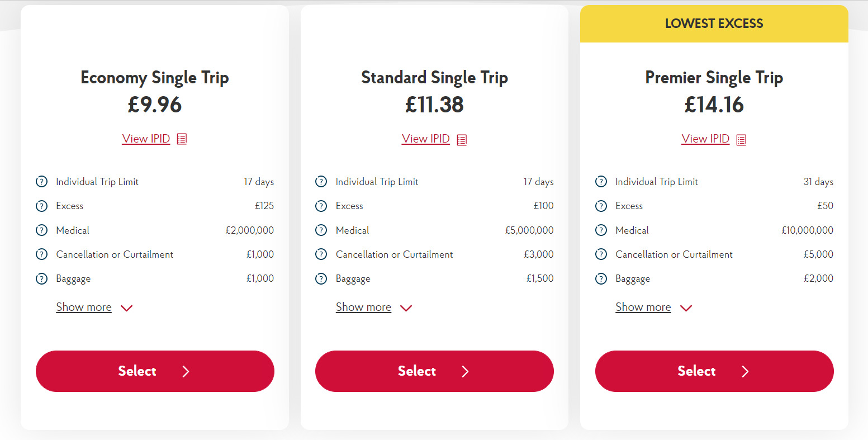Screen dimensions: 868x440
Task: Click document icon beside Premier View IPID
Action: pos(741,139)
